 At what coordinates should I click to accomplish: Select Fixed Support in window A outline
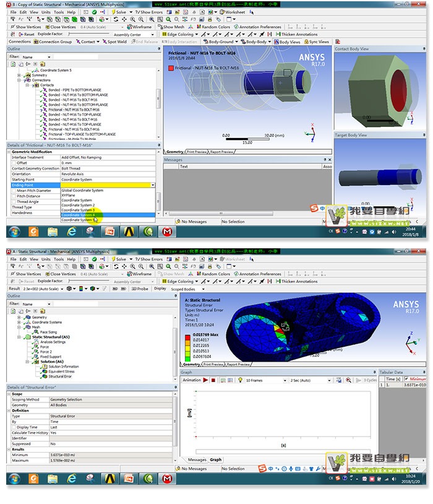pyautogui.click(x=51, y=357)
